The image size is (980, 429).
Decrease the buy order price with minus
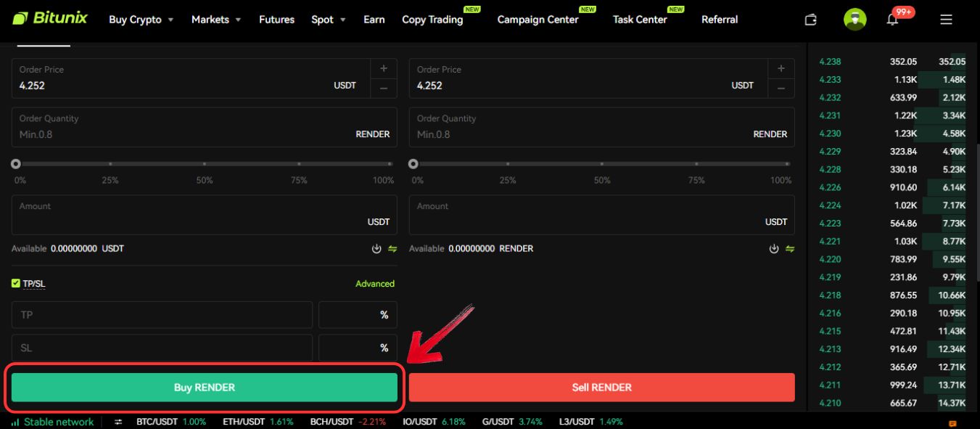[384, 89]
